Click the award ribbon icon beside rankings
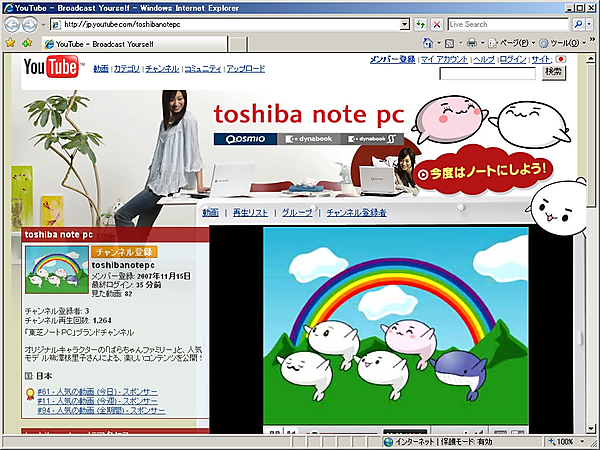 click(x=30, y=395)
